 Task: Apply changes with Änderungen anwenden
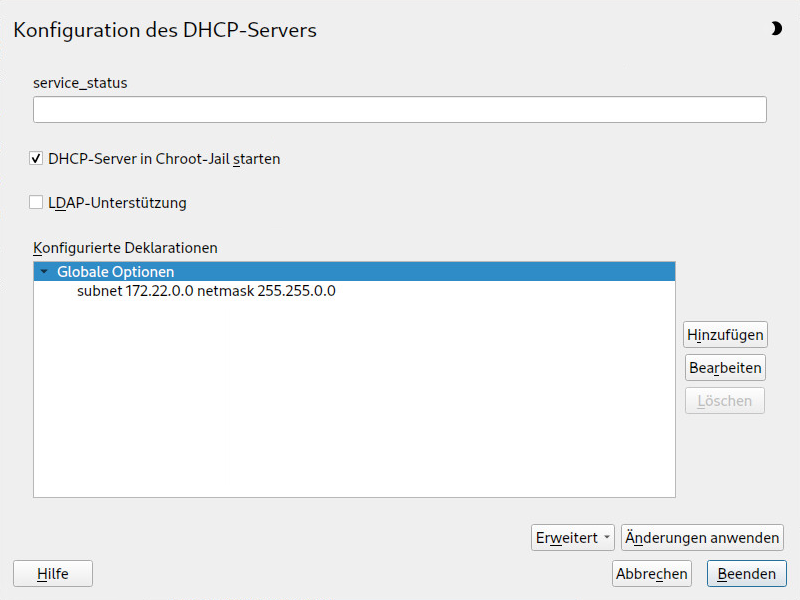pyautogui.click(x=702, y=538)
